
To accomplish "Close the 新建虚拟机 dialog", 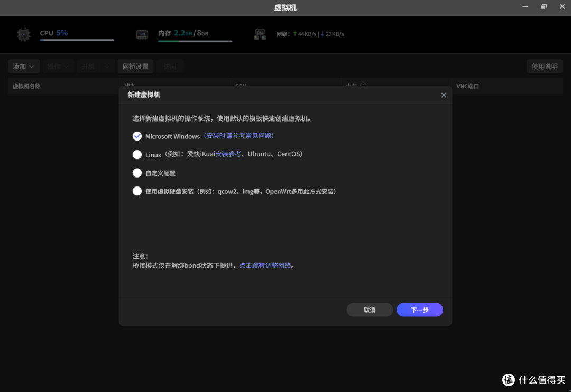I will [444, 95].
